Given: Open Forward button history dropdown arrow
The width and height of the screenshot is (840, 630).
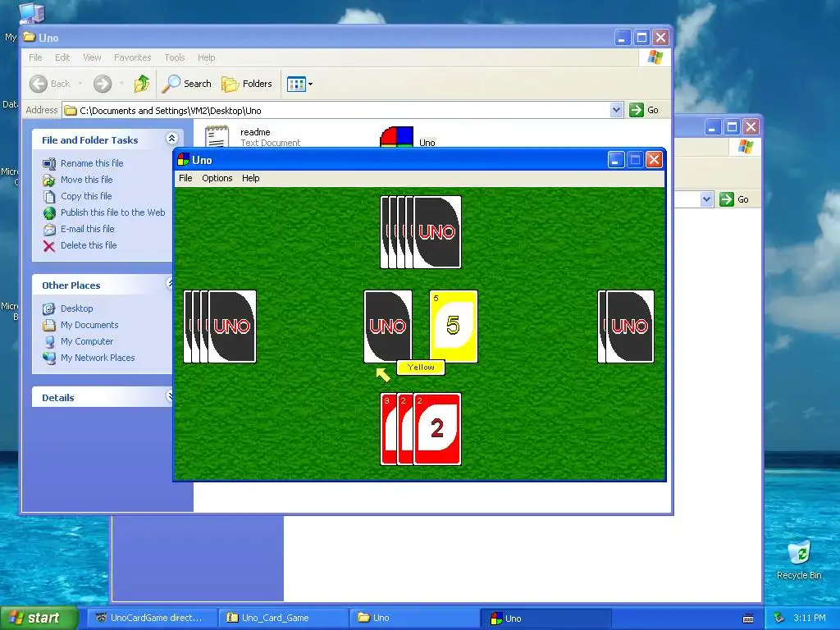Looking at the screenshot, I should tap(121, 84).
